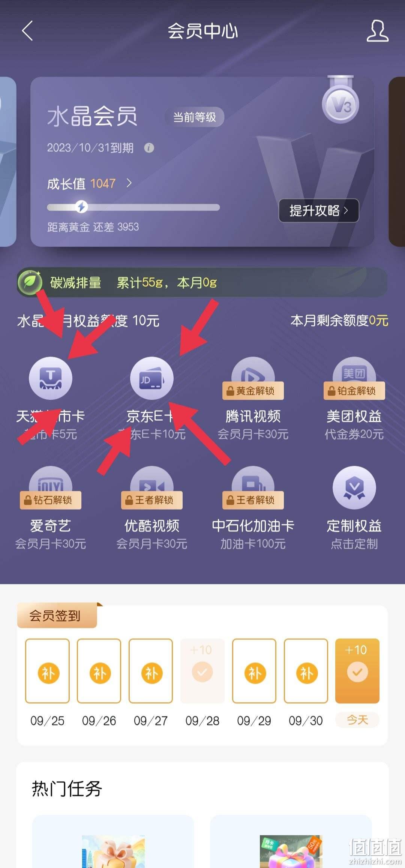Expand growth value 1047 chevron
405x868 pixels.
coord(129,183)
